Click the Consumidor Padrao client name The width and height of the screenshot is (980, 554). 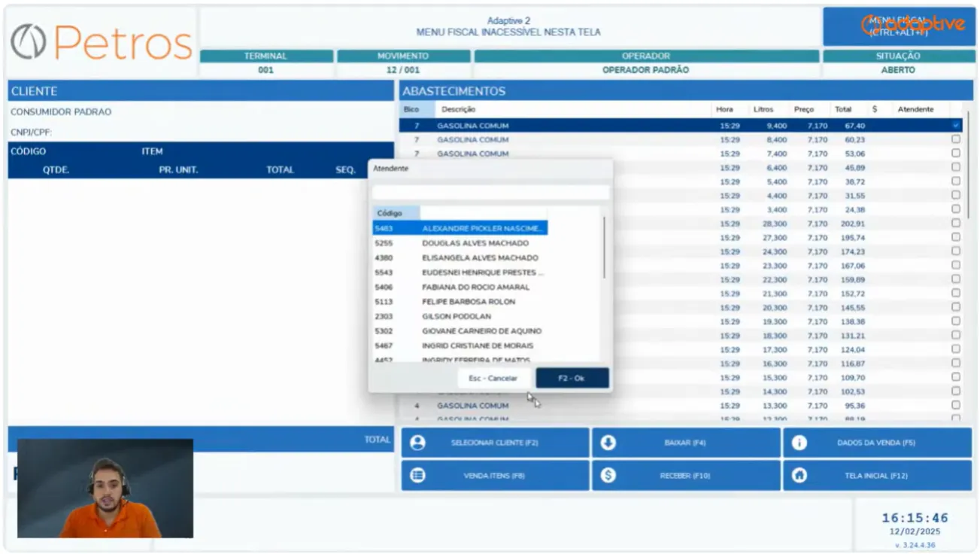click(61, 112)
